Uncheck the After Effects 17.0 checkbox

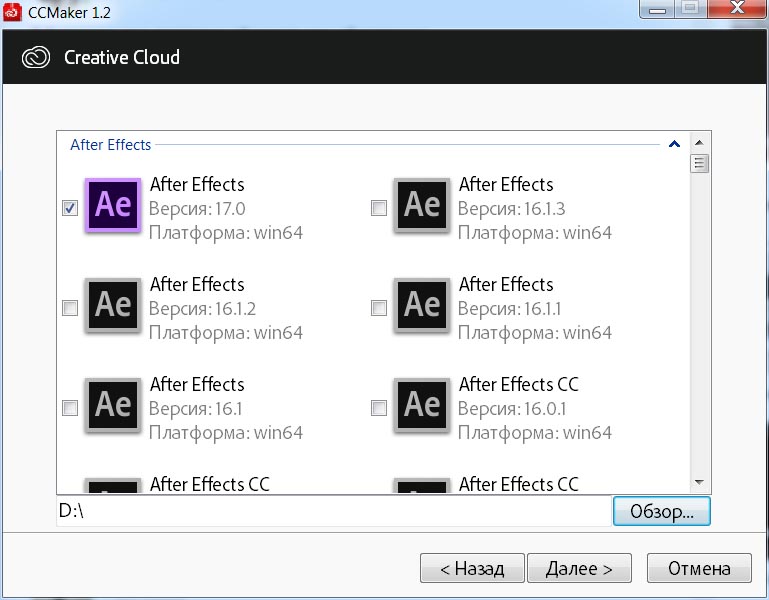click(x=70, y=208)
